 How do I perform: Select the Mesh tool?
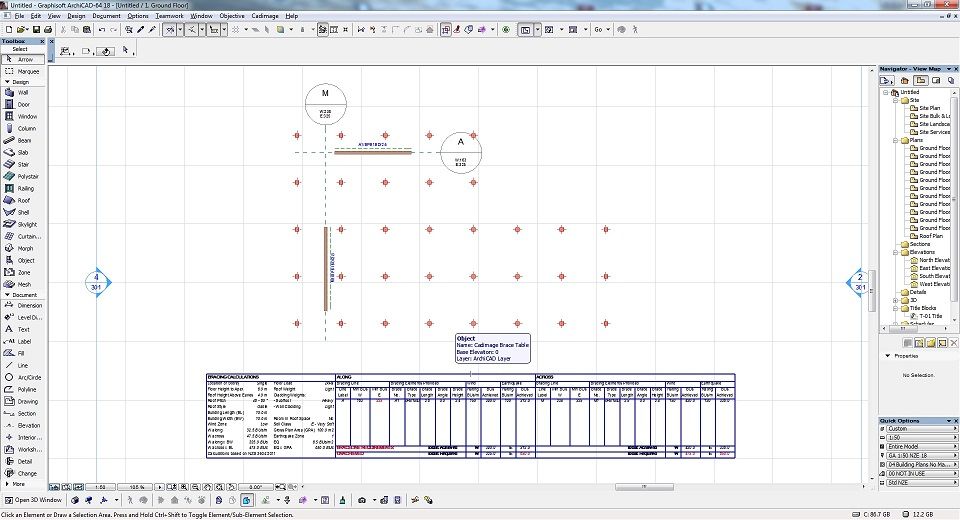(23, 285)
